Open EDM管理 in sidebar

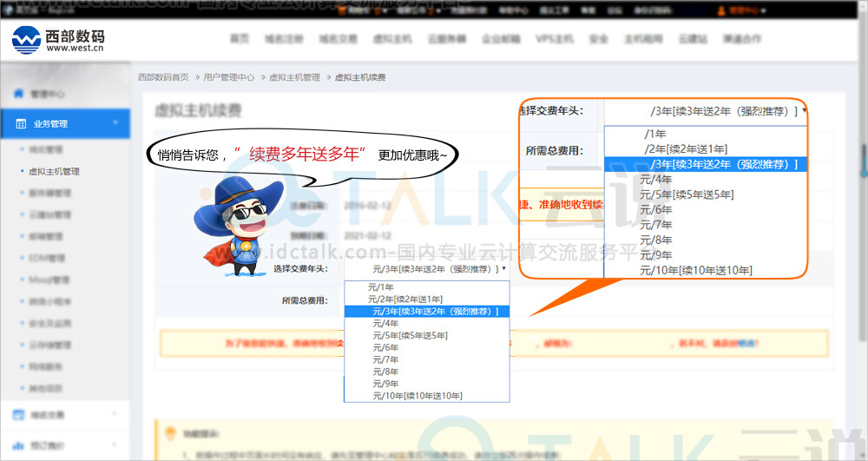[47, 258]
